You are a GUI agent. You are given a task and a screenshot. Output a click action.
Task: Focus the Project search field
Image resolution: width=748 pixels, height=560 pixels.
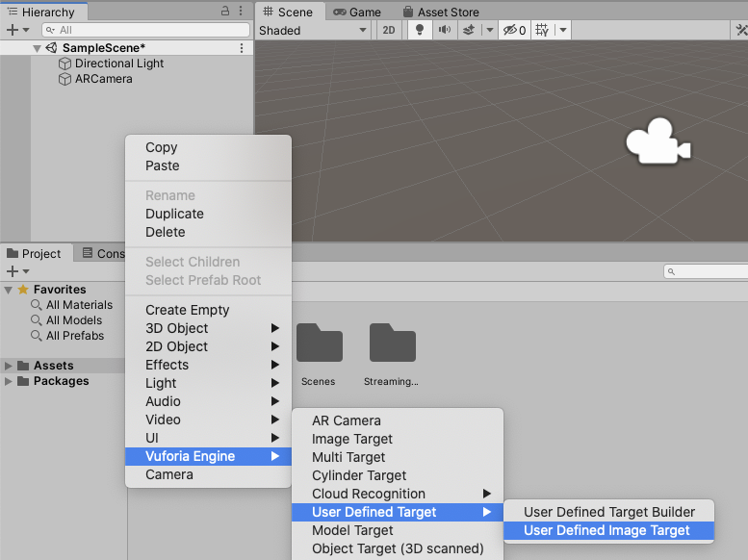706,271
